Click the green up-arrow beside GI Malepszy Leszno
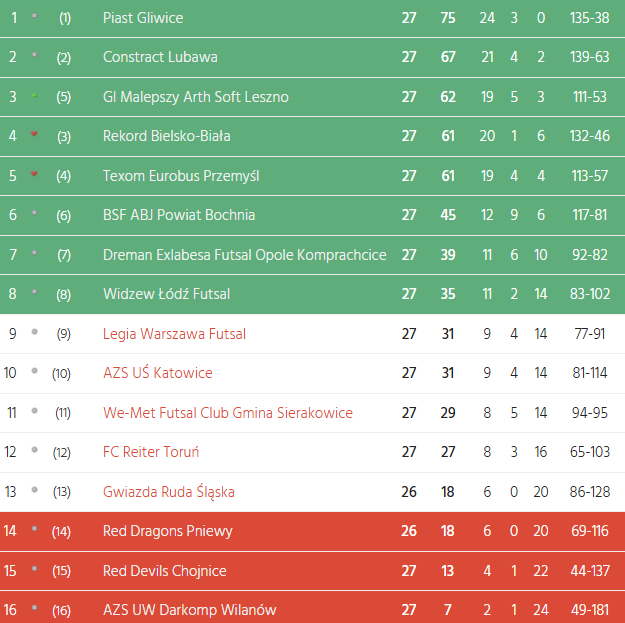Image resolution: width=625 pixels, height=623 pixels. click(35, 95)
